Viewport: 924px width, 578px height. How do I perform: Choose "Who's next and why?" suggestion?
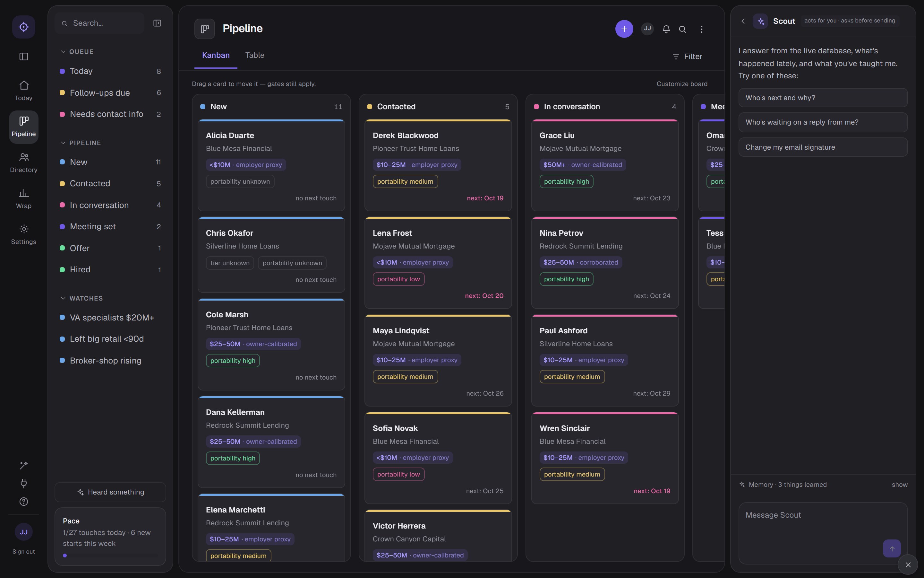click(x=823, y=98)
